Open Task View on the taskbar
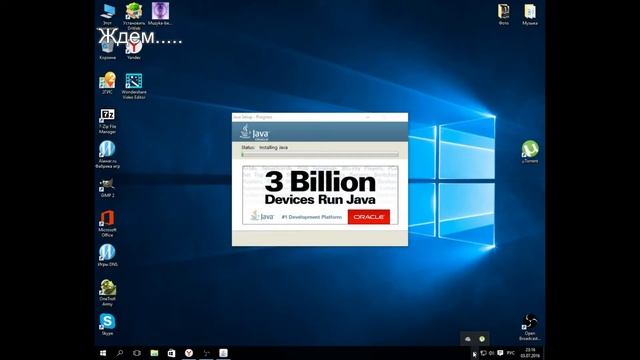Screen dimensions: 640x360 point(137,353)
